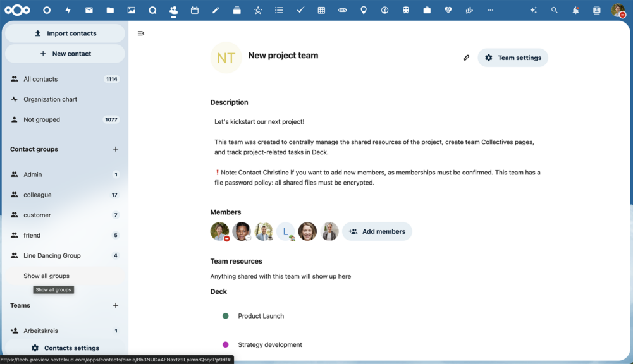Click the purple dot beside Strategy development

[225, 344]
